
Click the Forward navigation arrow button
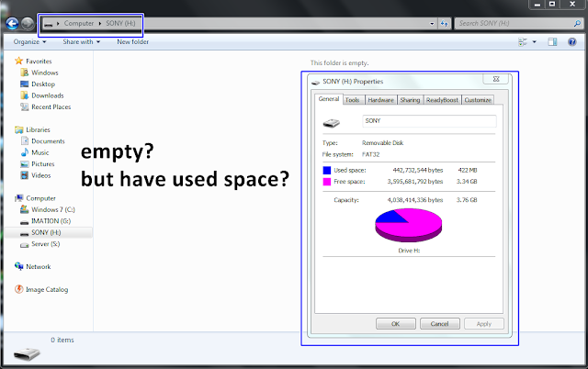coord(28,24)
